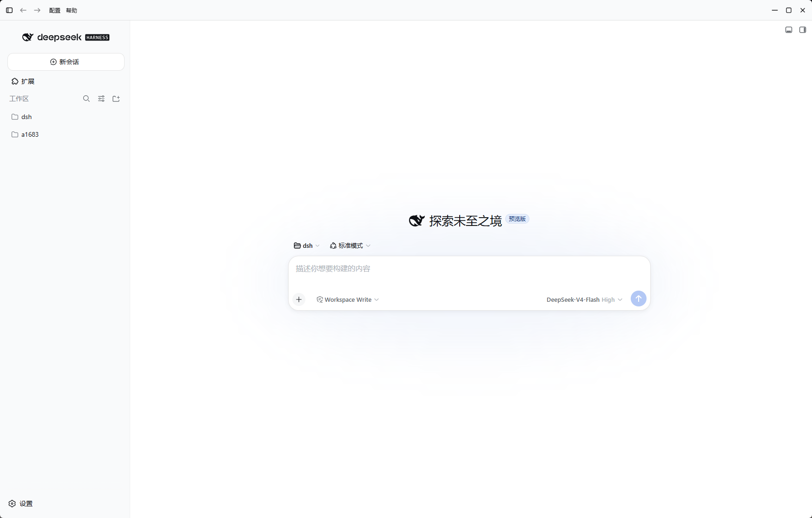Toggle the right side panel icon
Viewport: 812px width, 518px height.
coord(803,30)
